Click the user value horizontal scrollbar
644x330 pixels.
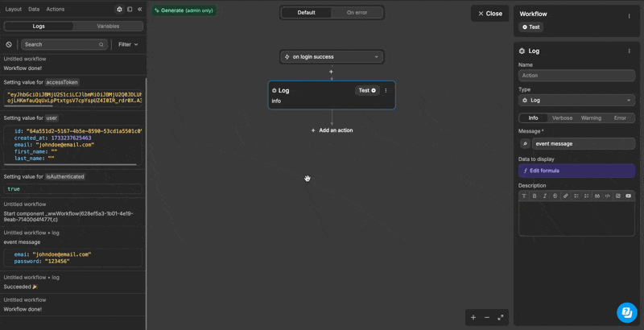pyautogui.click(x=71, y=164)
